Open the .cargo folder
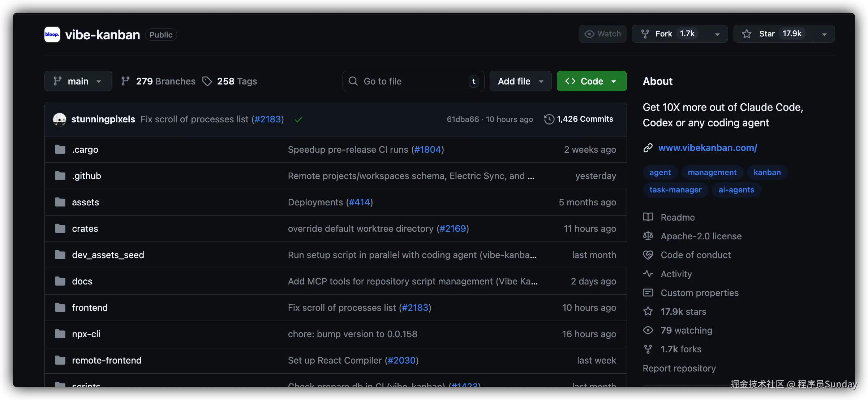Image resolution: width=868 pixels, height=400 pixels. pos(85,149)
